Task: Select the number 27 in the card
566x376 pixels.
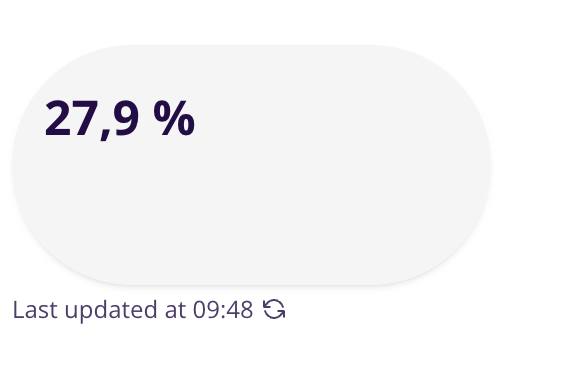Action: [x=71, y=118]
